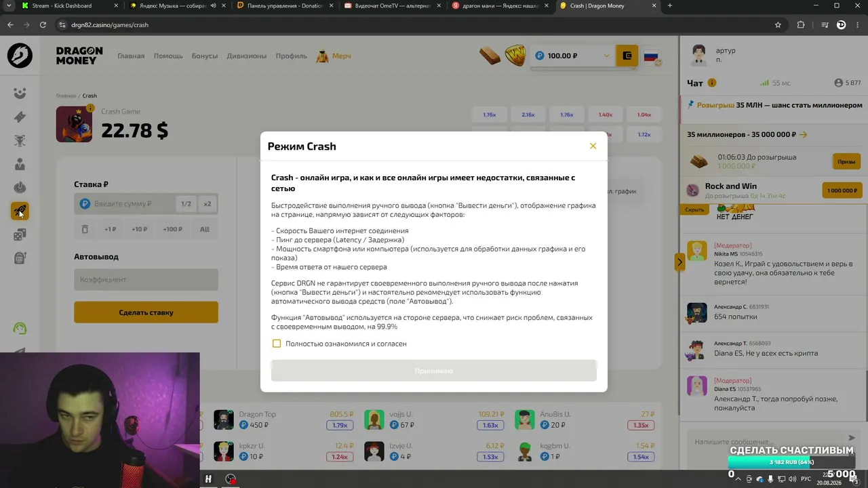Click the Призы button
Image resolution: width=868 pixels, height=488 pixels.
click(846, 161)
